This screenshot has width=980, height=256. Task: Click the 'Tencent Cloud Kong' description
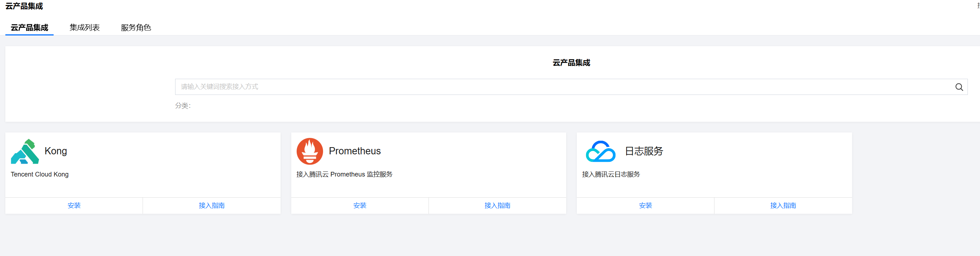tap(40, 174)
